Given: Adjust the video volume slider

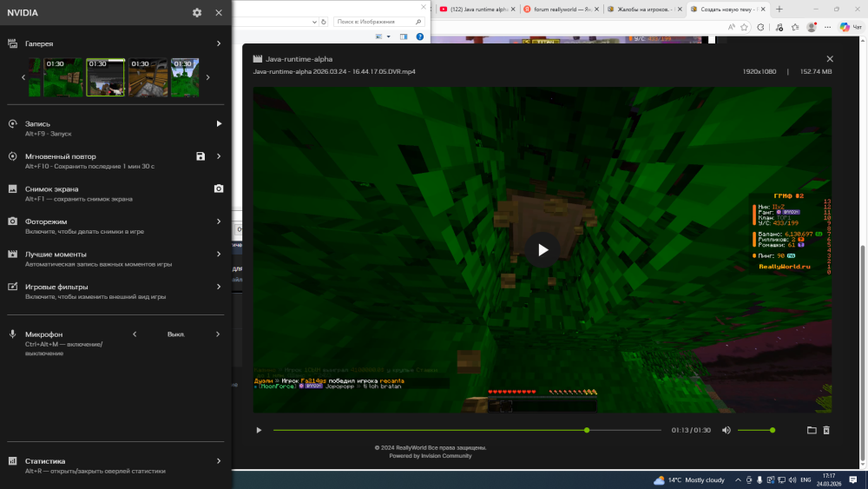Looking at the screenshot, I should click(x=755, y=430).
